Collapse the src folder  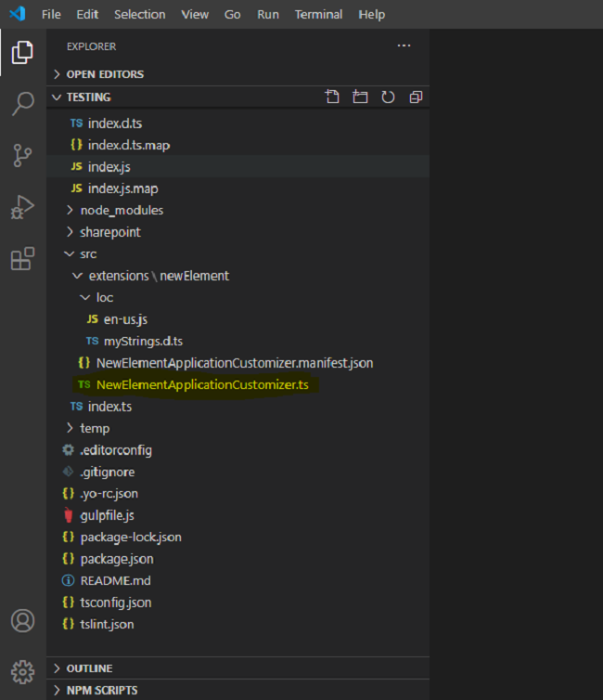tap(70, 253)
